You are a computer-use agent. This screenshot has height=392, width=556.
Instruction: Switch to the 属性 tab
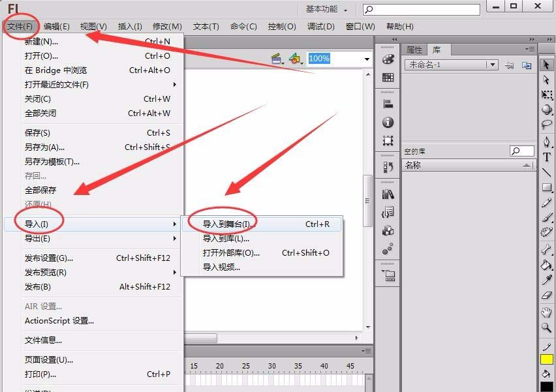pyautogui.click(x=414, y=49)
